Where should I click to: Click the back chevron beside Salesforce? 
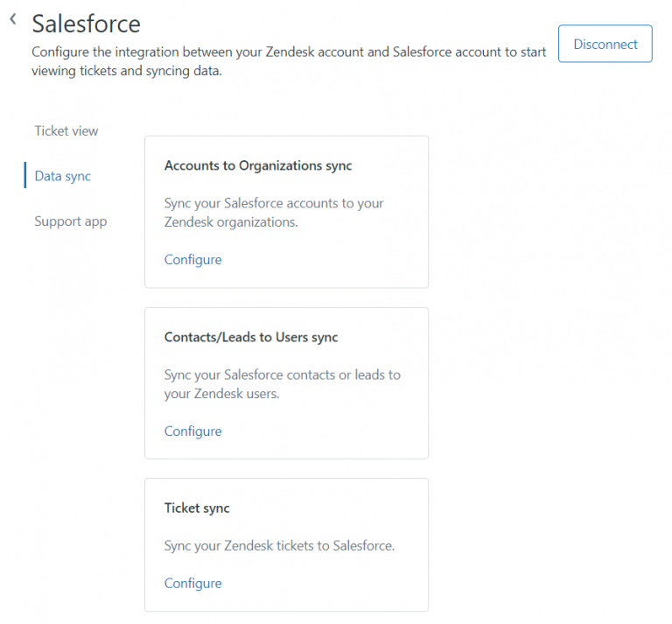pos(13,20)
